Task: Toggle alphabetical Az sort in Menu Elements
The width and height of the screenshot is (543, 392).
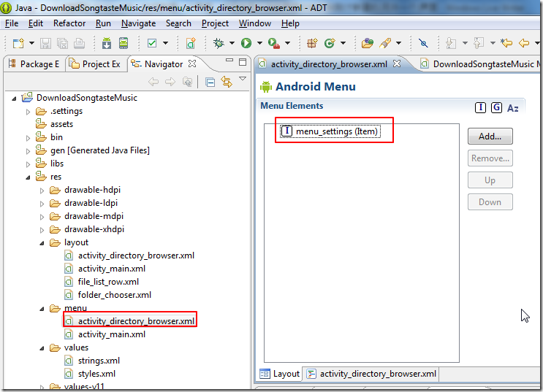Action: 513,108
